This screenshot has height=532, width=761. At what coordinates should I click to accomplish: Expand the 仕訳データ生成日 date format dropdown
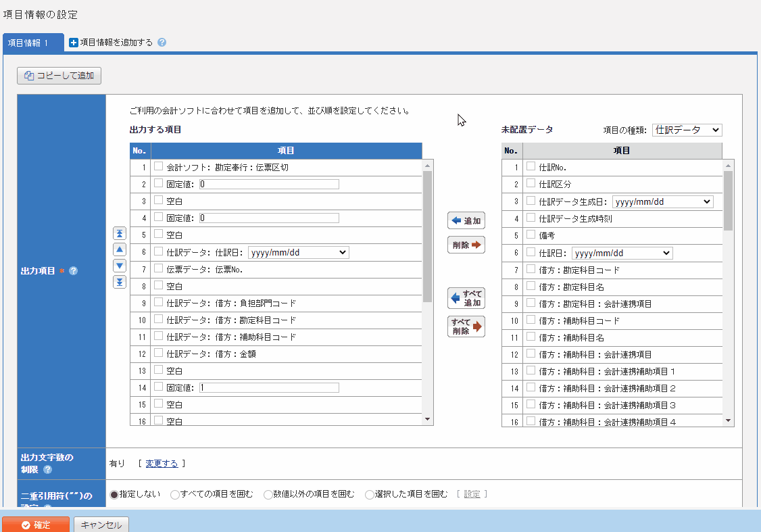662,201
